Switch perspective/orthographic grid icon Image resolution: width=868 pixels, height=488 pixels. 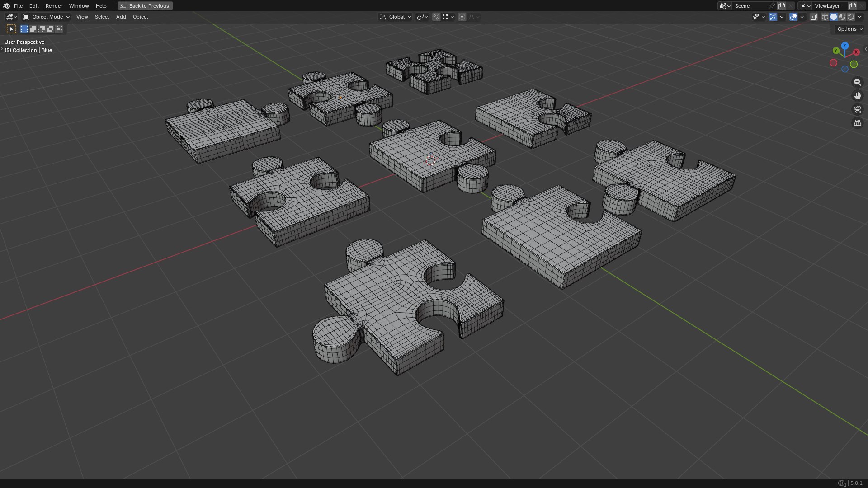pos(857,123)
